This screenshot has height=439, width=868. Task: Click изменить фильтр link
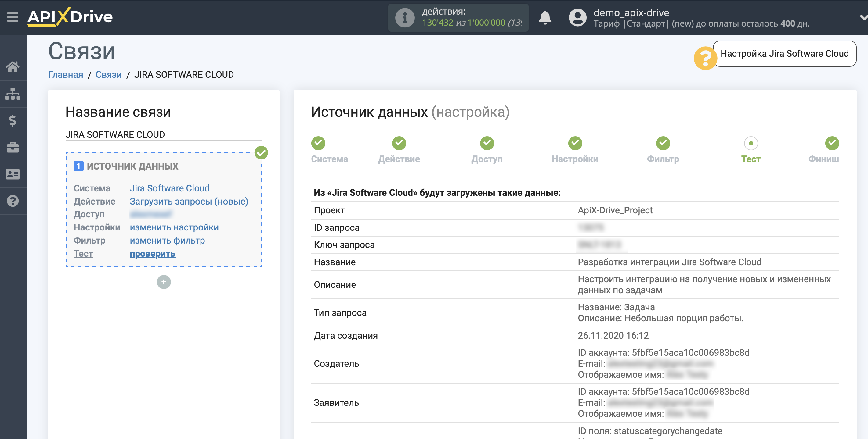167,240
